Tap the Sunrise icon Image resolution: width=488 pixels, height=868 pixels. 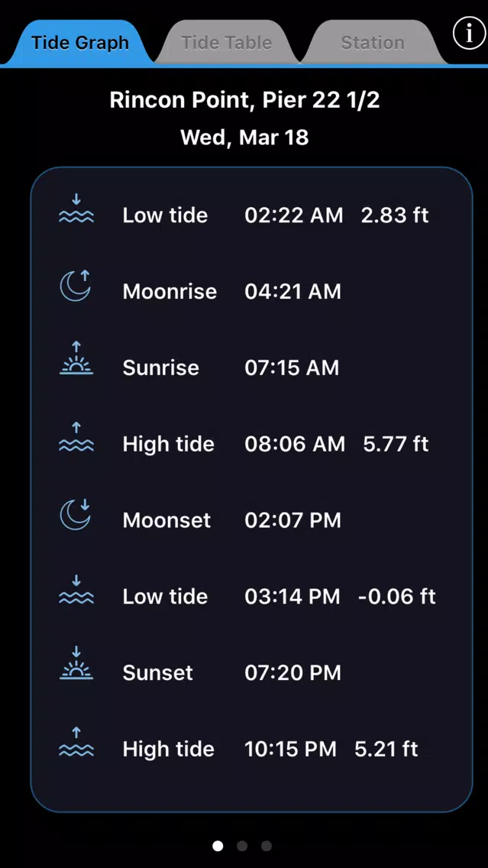click(76, 360)
